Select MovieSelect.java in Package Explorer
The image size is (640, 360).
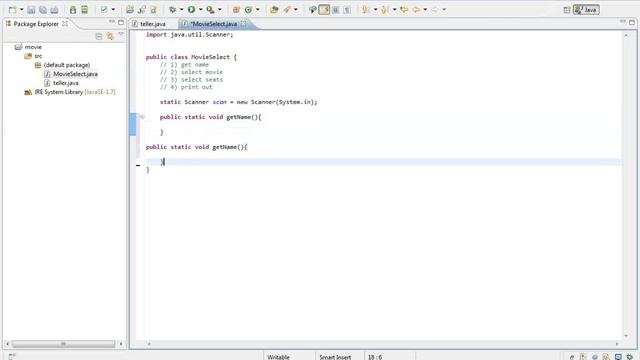[x=71, y=74]
